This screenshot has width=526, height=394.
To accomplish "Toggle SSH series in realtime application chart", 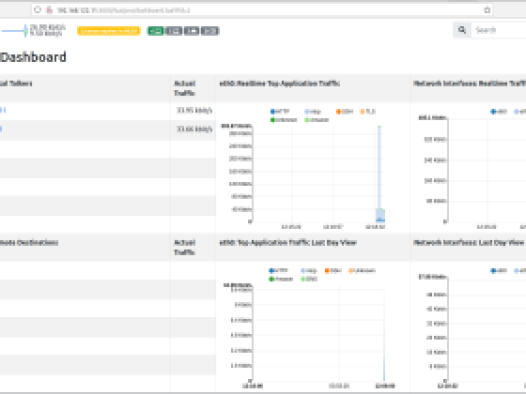I will tap(345, 111).
